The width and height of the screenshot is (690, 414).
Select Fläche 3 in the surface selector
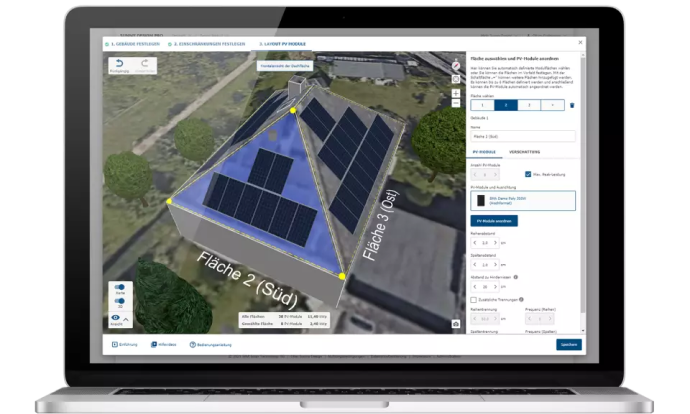pos(529,105)
